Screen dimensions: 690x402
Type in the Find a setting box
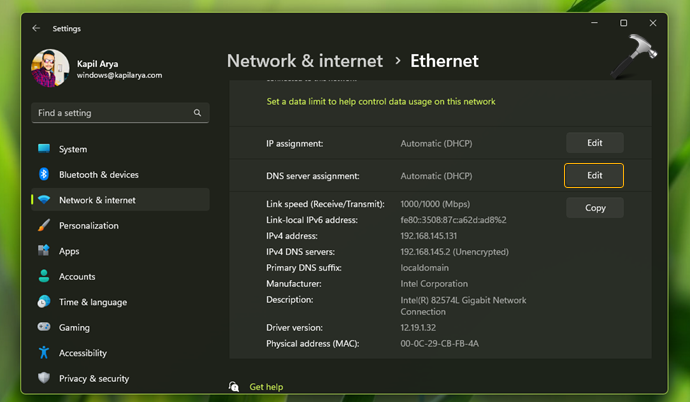110,113
